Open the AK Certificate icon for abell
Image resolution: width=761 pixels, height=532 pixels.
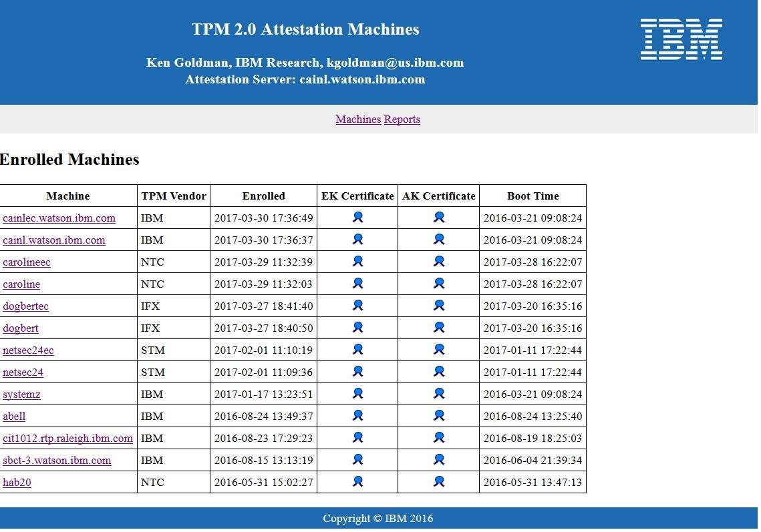click(438, 415)
